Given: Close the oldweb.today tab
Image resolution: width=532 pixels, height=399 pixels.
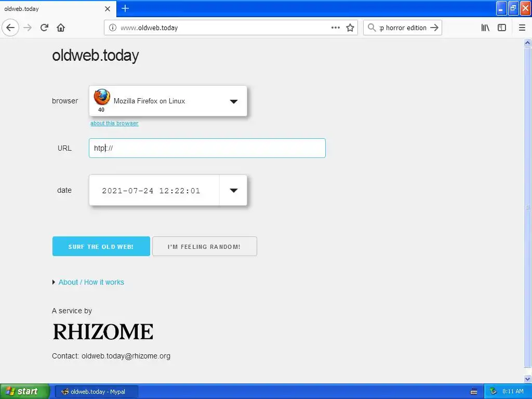Looking at the screenshot, I should [x=108, y=9].
